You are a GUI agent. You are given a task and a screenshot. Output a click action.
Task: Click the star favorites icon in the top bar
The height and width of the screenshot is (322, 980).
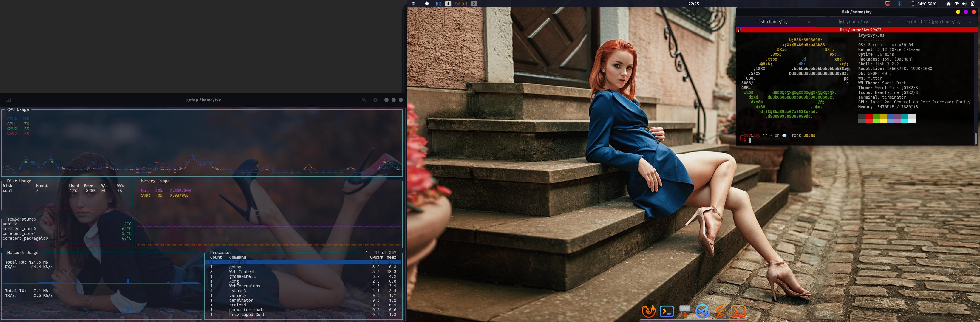[x=427, y=4]
